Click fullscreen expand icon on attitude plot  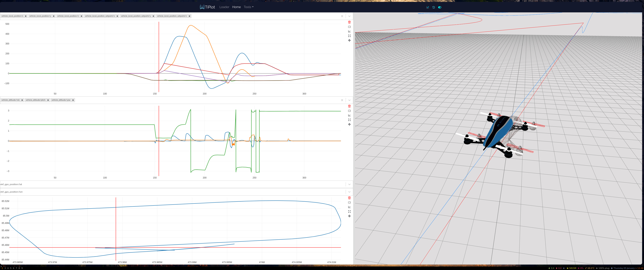(x=349, y=120)
